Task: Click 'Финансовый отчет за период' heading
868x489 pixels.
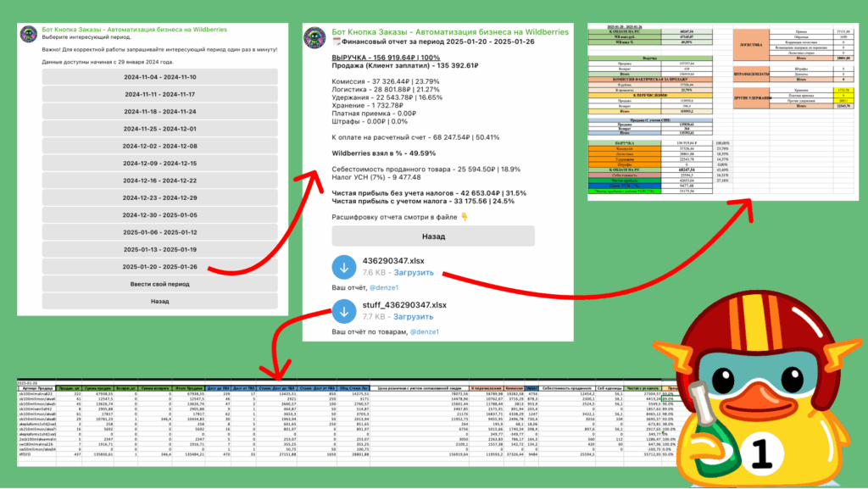Action: tap(433, 42)
